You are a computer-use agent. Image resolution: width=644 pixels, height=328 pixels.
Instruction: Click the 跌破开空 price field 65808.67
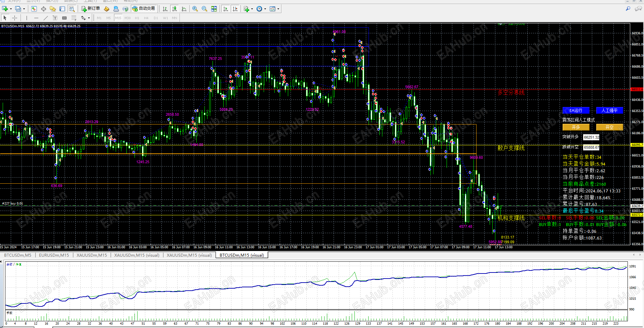(591, 147)
